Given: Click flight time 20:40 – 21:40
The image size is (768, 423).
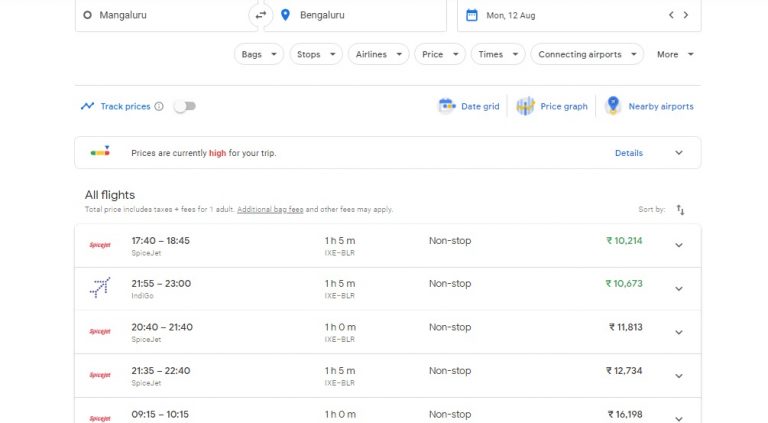Looking at the screenshot, I should (162, 327).
